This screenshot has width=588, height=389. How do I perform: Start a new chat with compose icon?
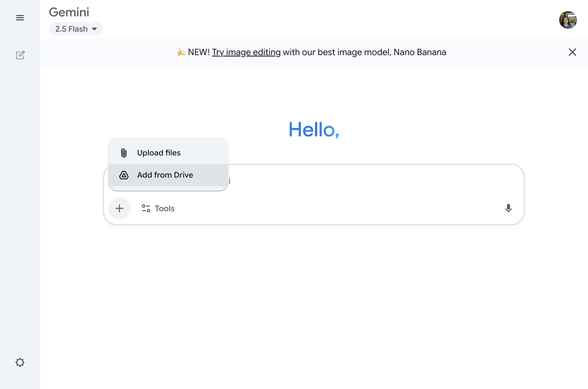tap(20, 55)
